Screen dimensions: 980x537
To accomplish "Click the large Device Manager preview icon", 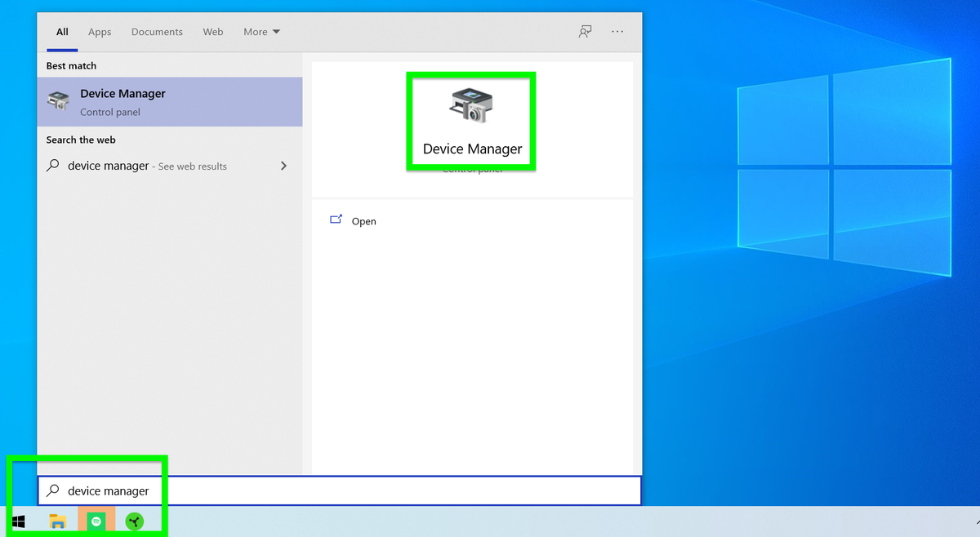I will pyautogui.click(x=470, y=104).
